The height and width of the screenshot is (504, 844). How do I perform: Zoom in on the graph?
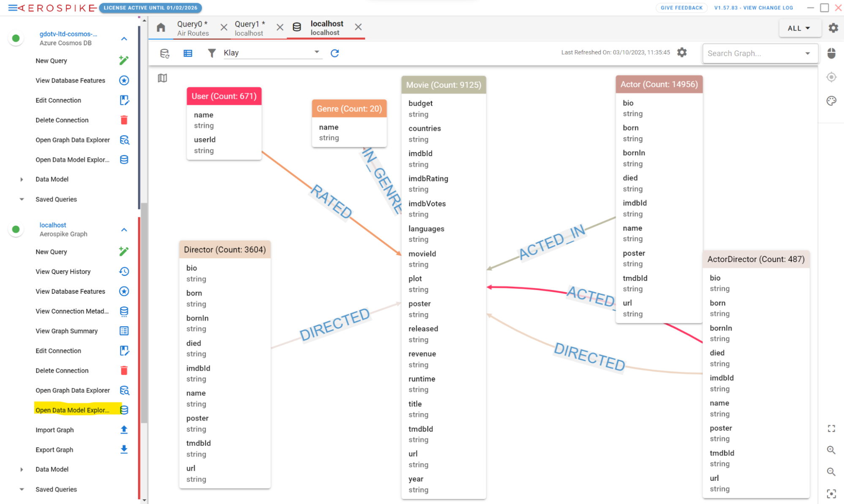pyautogui.click(x=831, y=450)
